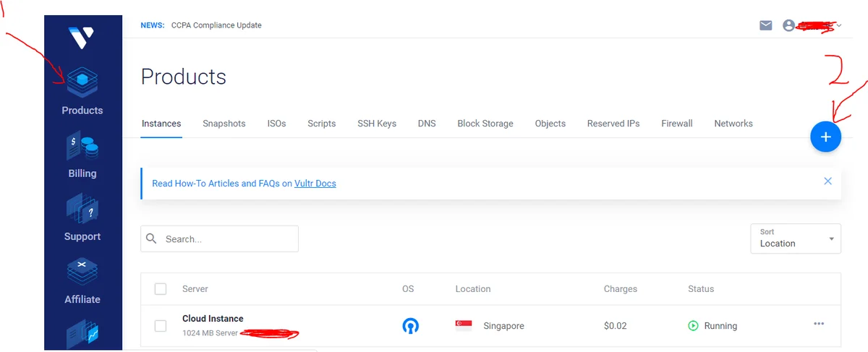Screen dimensions: 868x352
Task: Click the OS icon of Cloud Instance
Action: coord(410,326)
